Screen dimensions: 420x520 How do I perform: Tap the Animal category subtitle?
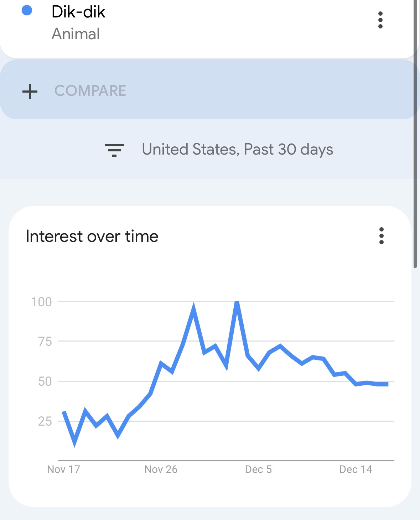point(76,34)
